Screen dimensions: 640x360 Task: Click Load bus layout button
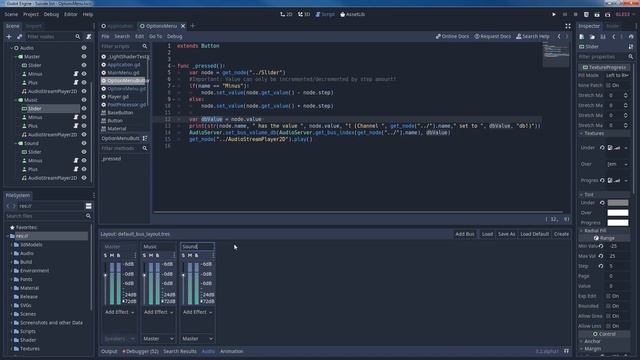(x=487, y=234)
